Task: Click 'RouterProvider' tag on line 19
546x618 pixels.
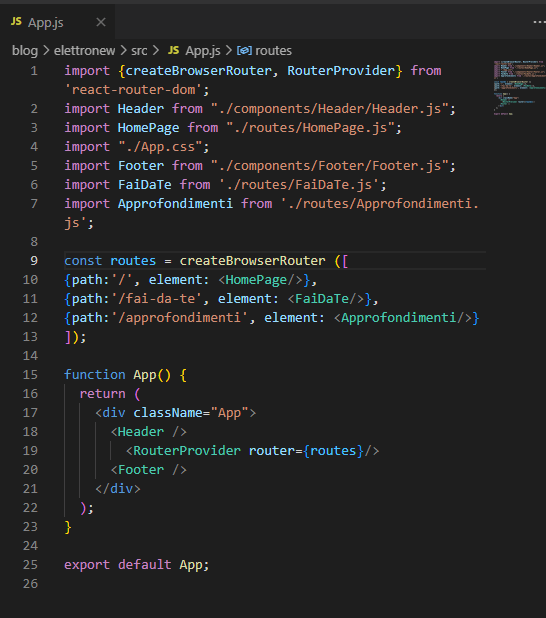Action: [187, 451]
